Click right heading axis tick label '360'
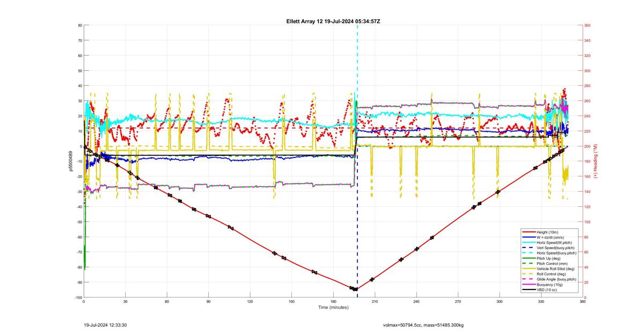 tap(588, 25)
